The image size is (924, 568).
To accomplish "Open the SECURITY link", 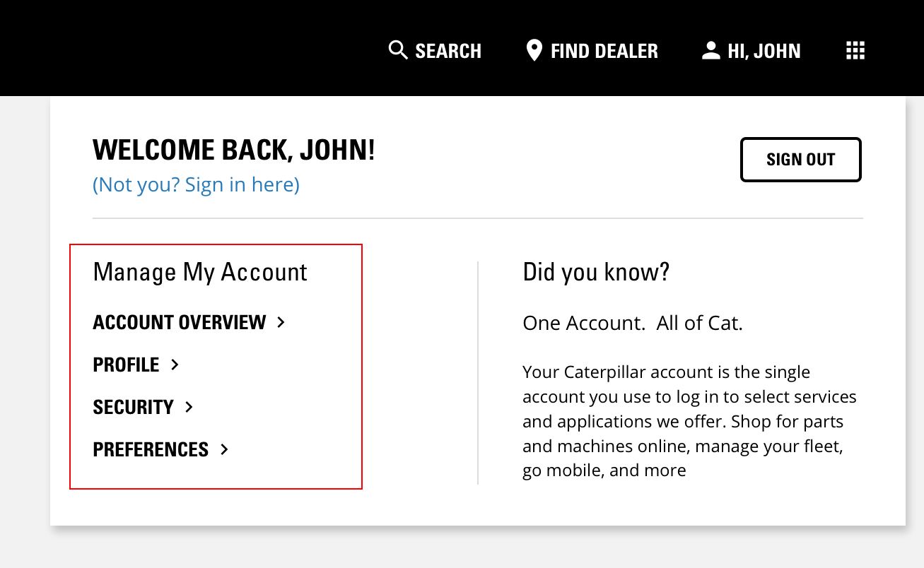I will pyautogui.click(x=133, y=408).
